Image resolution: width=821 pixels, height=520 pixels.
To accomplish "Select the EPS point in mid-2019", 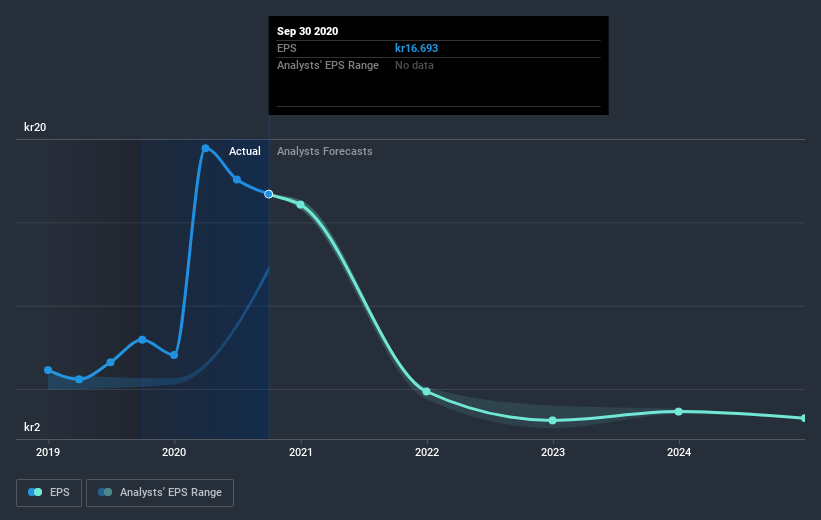I will tap(110, 362).
